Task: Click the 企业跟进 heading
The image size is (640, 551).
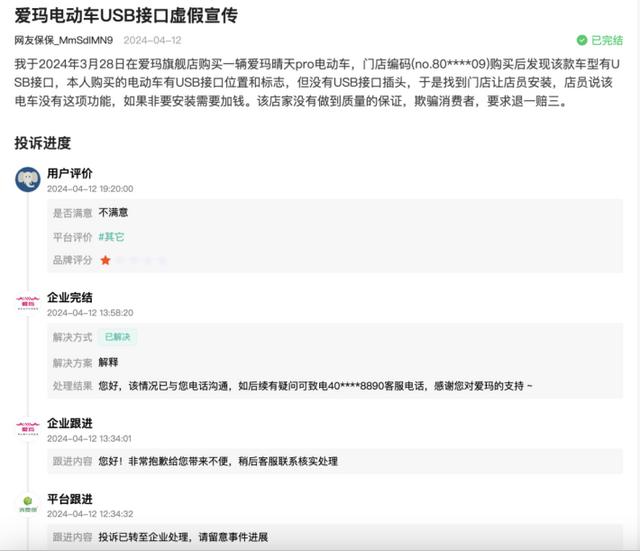Action: (70, 423)
